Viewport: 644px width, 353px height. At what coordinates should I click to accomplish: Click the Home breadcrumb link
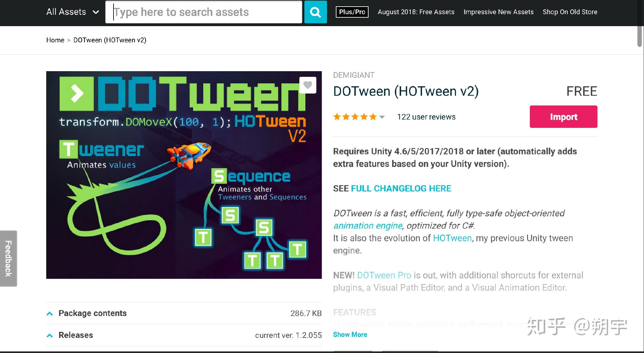(55, 40)
